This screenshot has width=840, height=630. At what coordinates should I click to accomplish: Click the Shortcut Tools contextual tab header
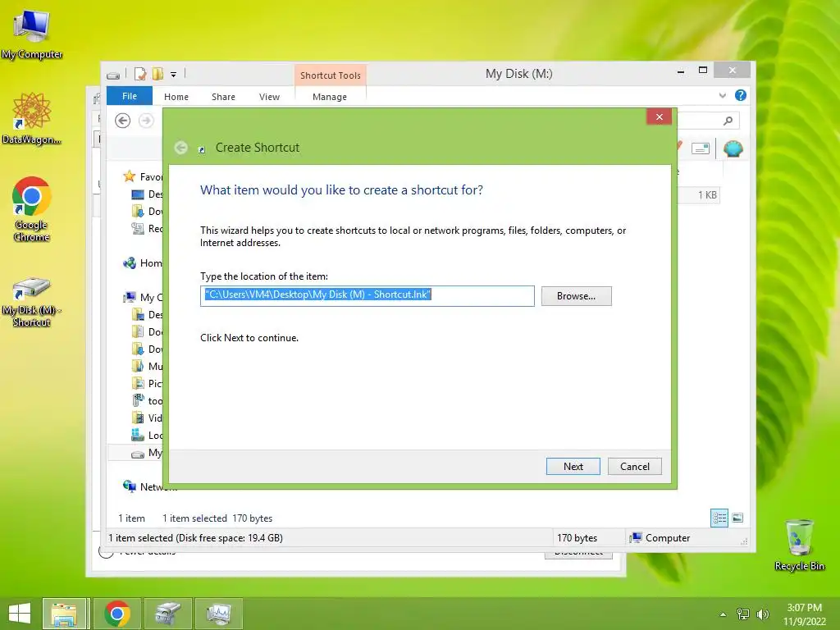pos(330,75)
